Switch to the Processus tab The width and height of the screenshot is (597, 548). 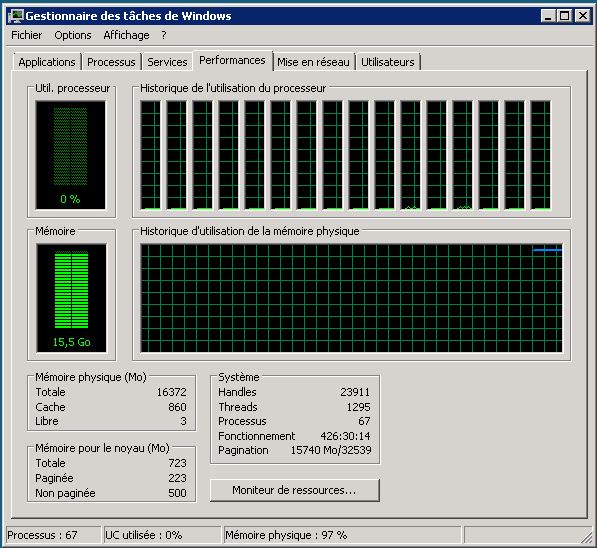[111, 62]
